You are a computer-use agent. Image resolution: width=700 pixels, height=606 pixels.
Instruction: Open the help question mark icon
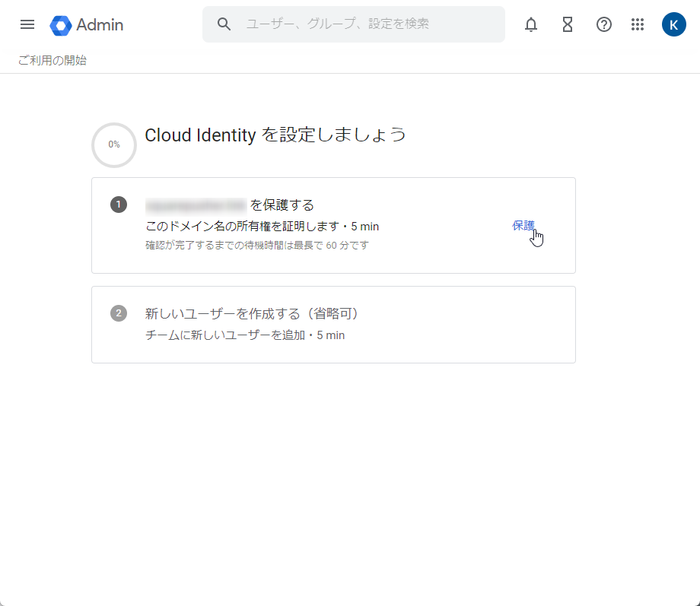603,24
